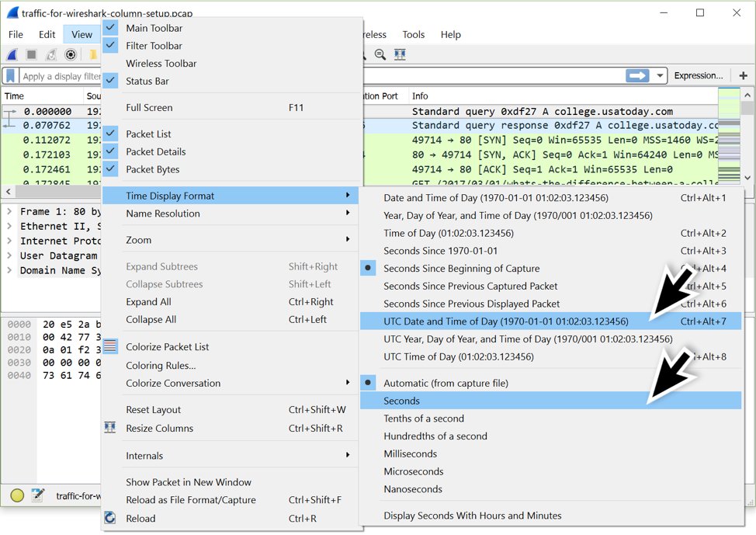Click the zoom out magnifier icon

click(x=380, y=54)
